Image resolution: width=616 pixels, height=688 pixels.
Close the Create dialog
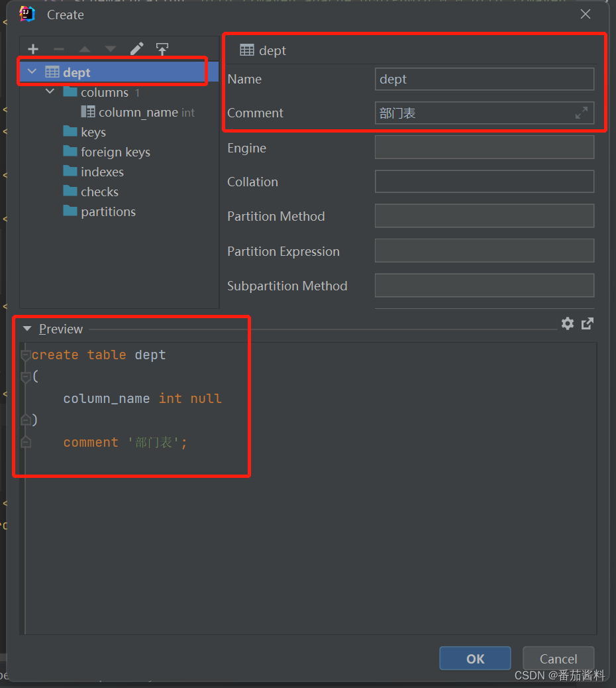click(x=586, y=14)
